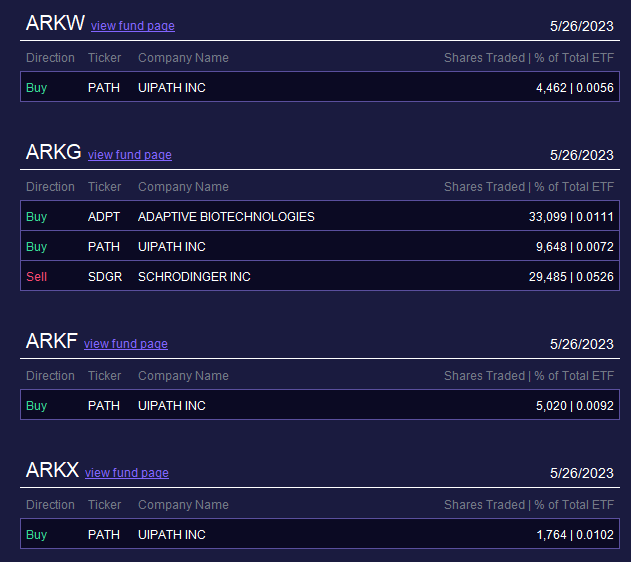Click Buy label in ARKF row
This screenshot has height=562, width=631.
tap(37, 406)
